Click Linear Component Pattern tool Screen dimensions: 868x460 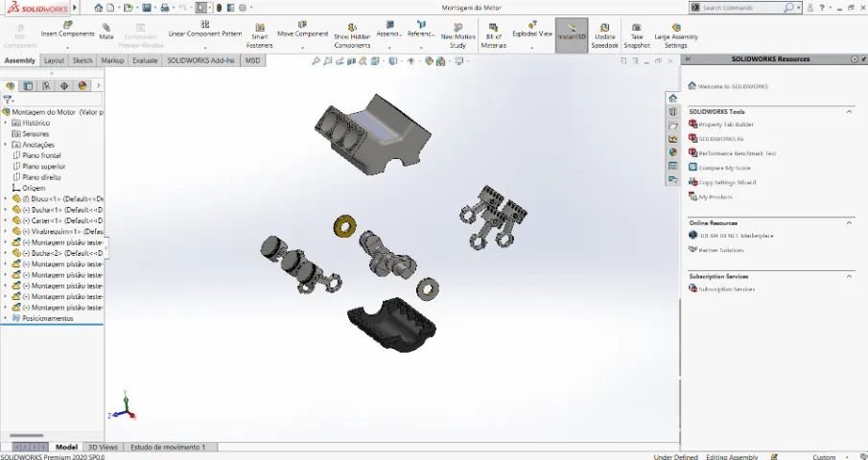[x=205, y=30]
